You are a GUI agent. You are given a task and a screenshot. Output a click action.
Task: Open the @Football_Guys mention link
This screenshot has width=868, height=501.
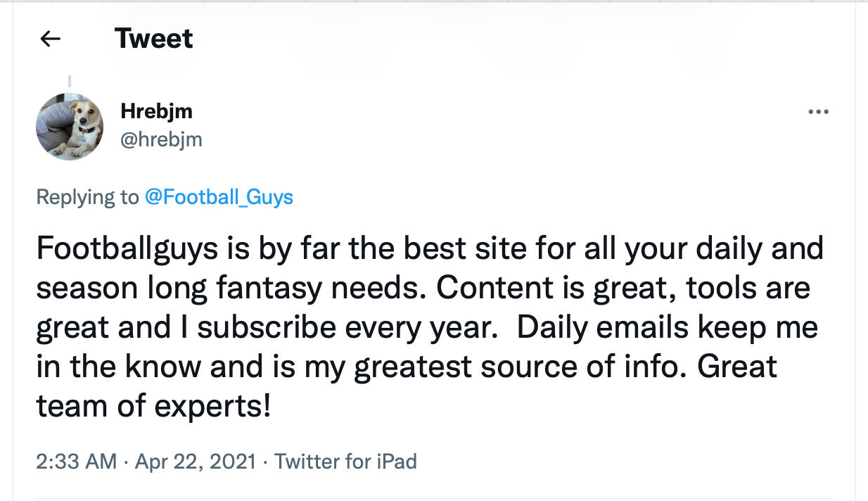coord(219,197)
